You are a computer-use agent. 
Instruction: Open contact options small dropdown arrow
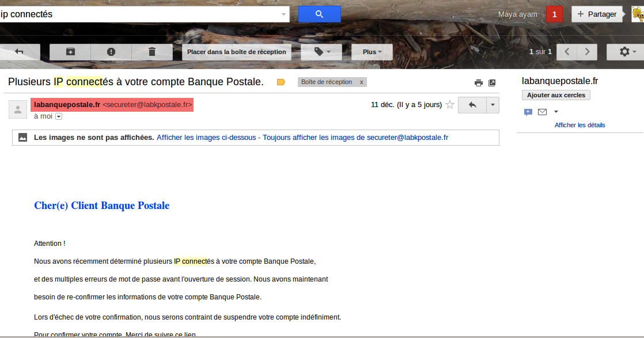tap(556, 112)
